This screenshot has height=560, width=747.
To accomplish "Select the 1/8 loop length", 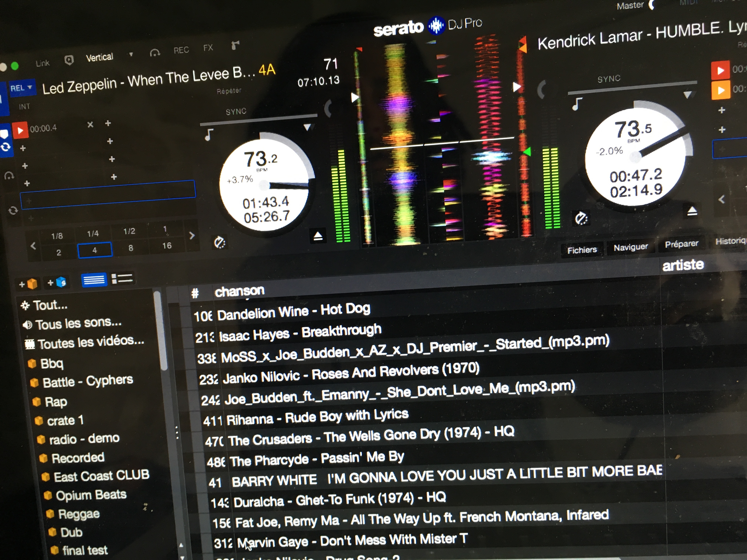I will [57, 236].
